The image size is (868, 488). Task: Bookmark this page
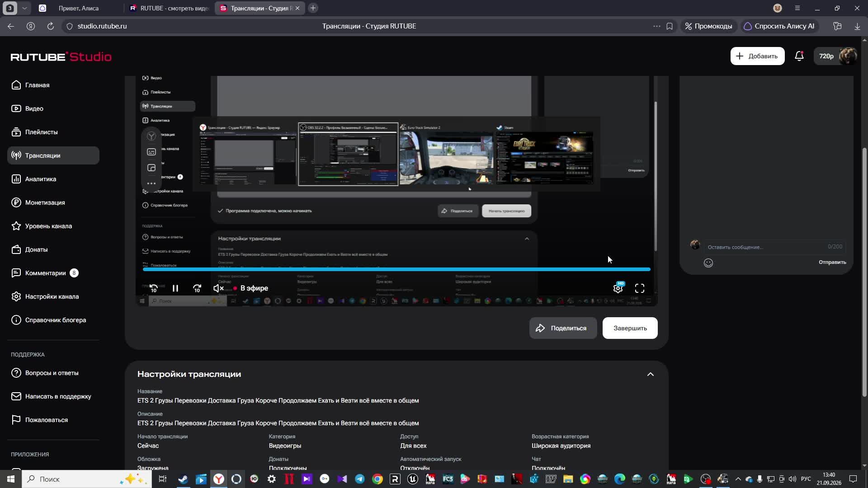pos(670,26)
